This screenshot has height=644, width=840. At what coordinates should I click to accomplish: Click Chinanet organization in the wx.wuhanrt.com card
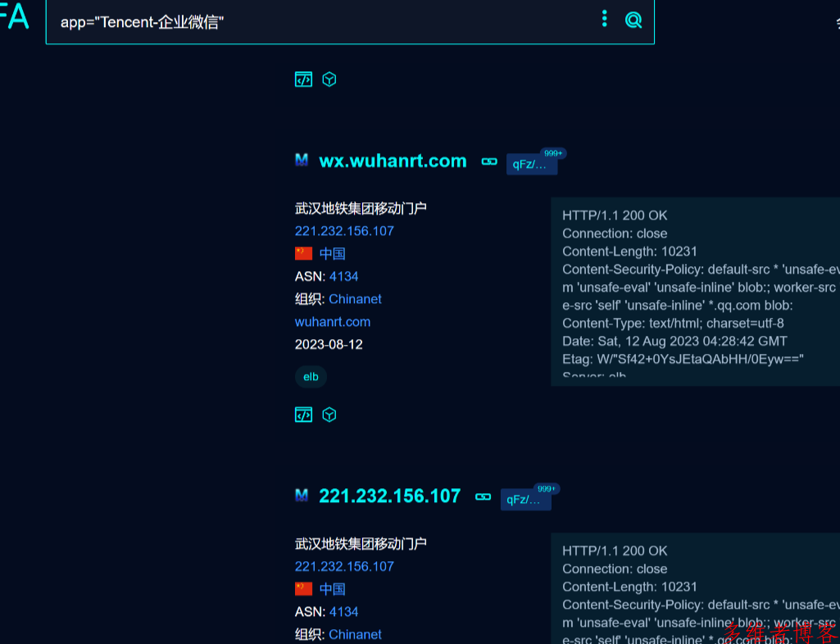pyautogui.click(x=355, y=299)
